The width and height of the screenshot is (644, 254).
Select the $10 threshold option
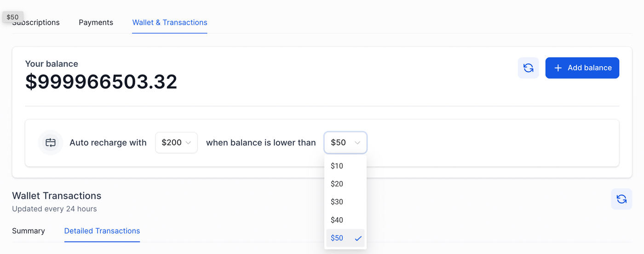337,166
